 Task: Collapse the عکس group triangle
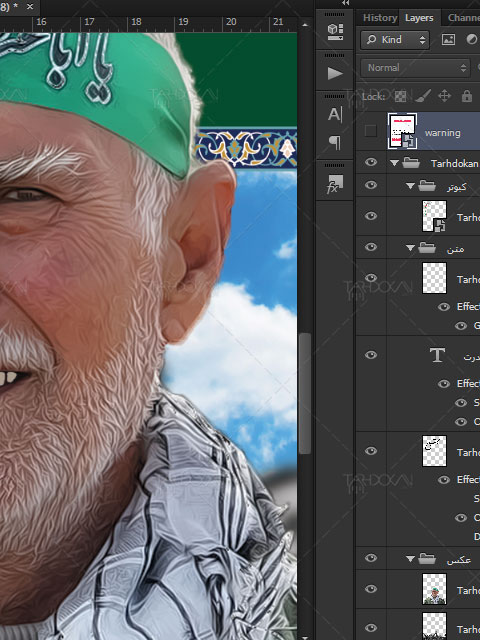[410, 559]
